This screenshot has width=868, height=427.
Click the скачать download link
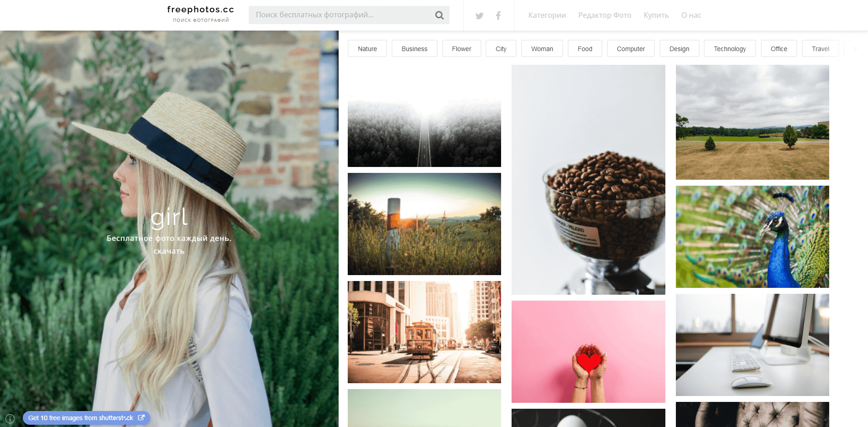169,251
